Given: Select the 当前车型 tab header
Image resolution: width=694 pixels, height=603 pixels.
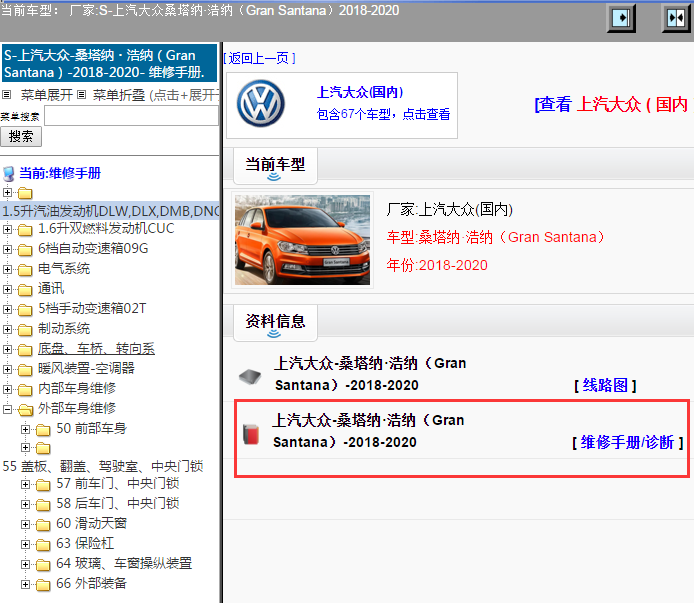Looking at the screenshot, I should pyautogui.click(x=275, y=166).
